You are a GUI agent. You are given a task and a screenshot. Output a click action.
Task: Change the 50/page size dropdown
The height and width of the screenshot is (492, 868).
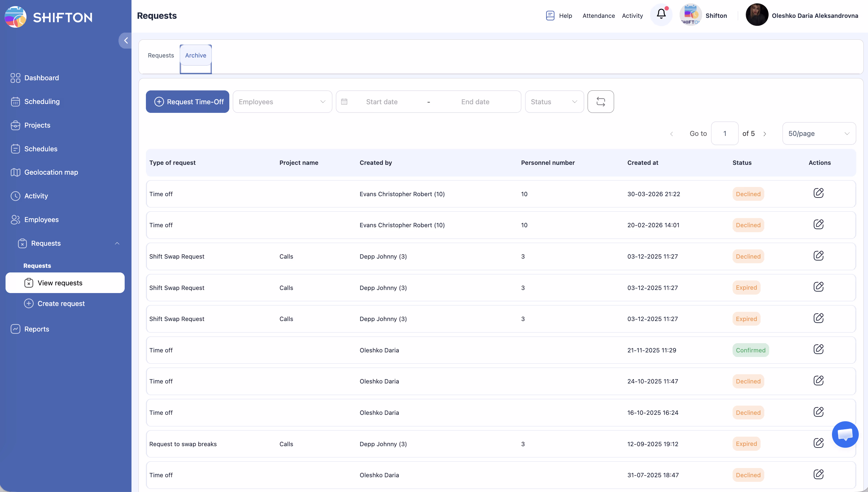pos(819,133)
